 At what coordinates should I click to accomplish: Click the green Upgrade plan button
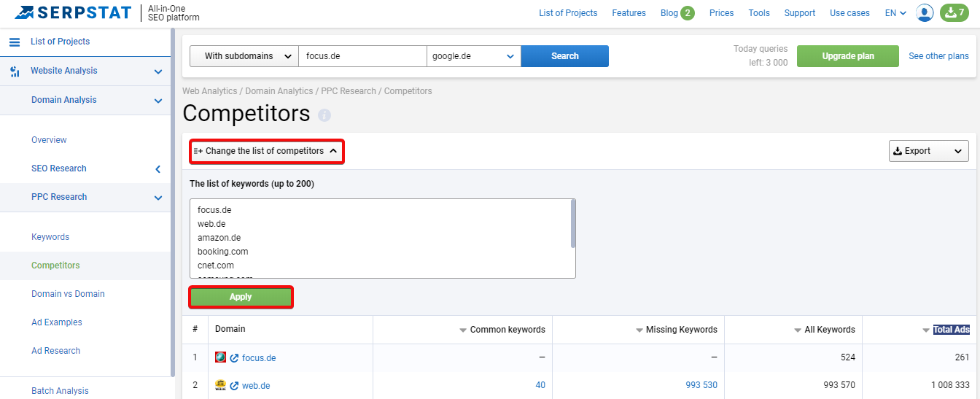[x=848, y=56]
